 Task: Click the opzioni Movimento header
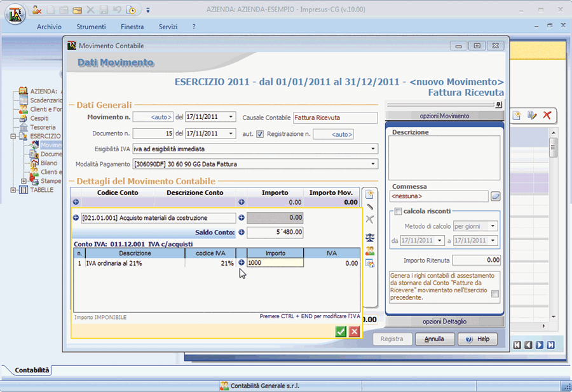[444, 116]
